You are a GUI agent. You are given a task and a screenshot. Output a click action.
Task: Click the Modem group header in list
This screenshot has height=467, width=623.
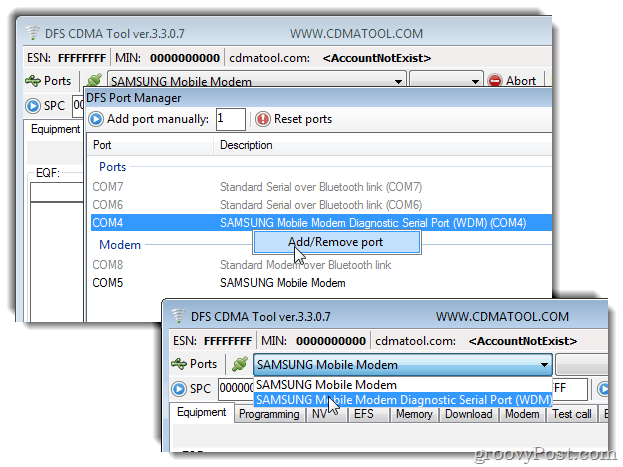click(x=120, y=245)
